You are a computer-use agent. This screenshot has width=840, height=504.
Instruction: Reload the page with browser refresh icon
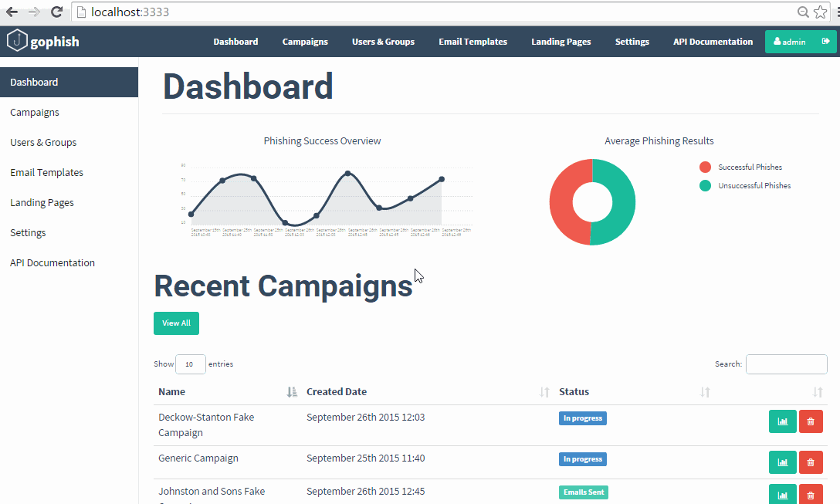56,12
